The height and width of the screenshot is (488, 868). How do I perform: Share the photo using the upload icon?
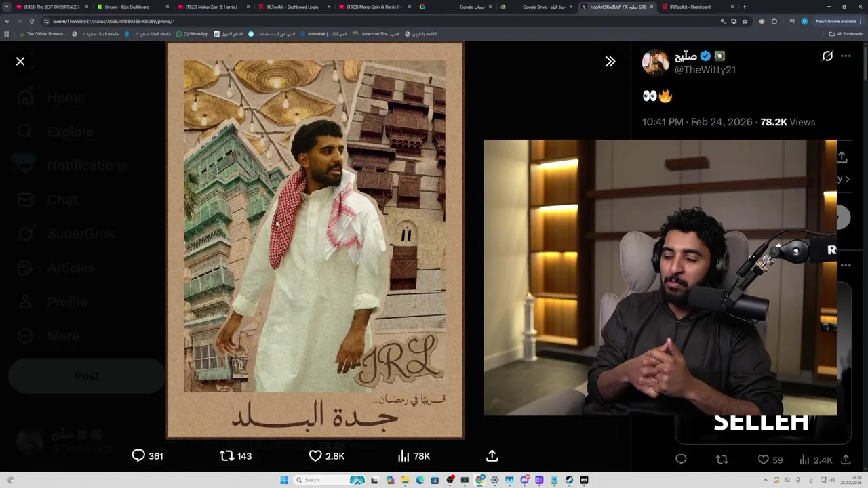[492, 456]
